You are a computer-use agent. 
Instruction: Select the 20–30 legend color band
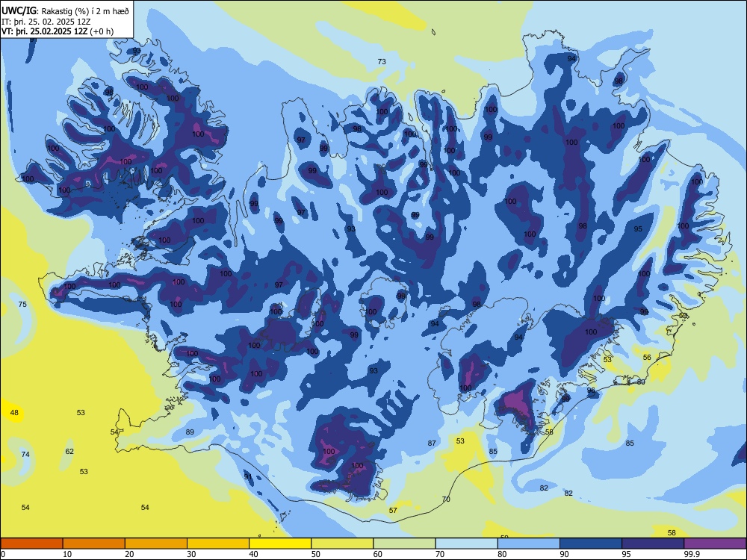coord(156,544)
